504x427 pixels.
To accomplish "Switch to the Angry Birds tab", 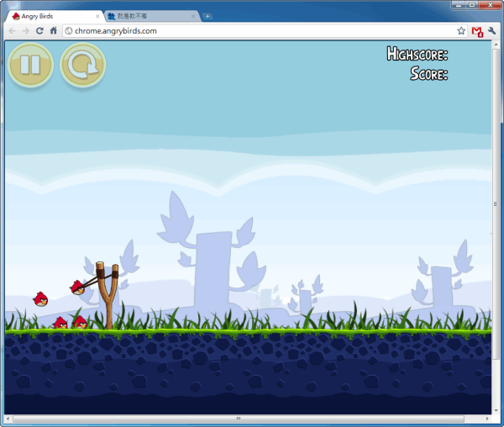I will click(55, 17).
